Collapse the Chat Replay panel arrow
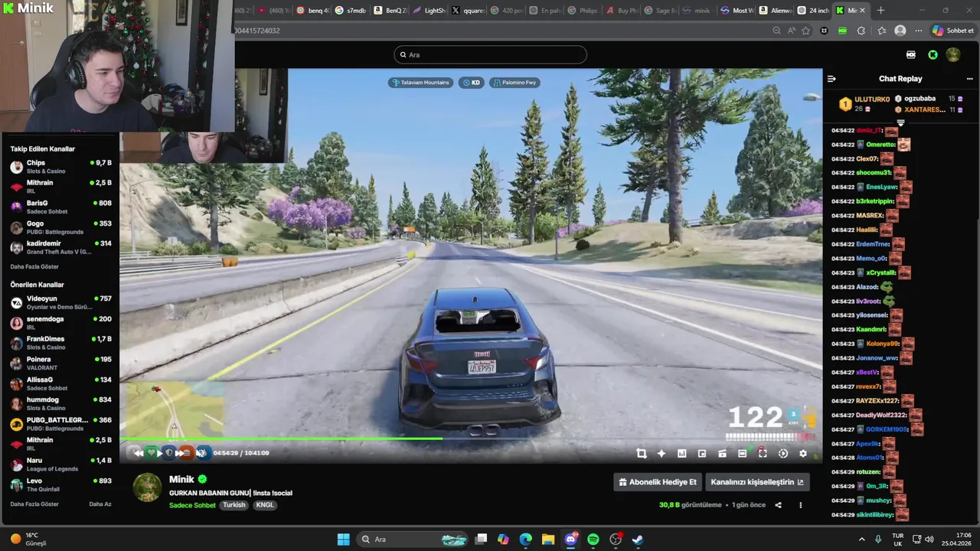 (831, 79)
